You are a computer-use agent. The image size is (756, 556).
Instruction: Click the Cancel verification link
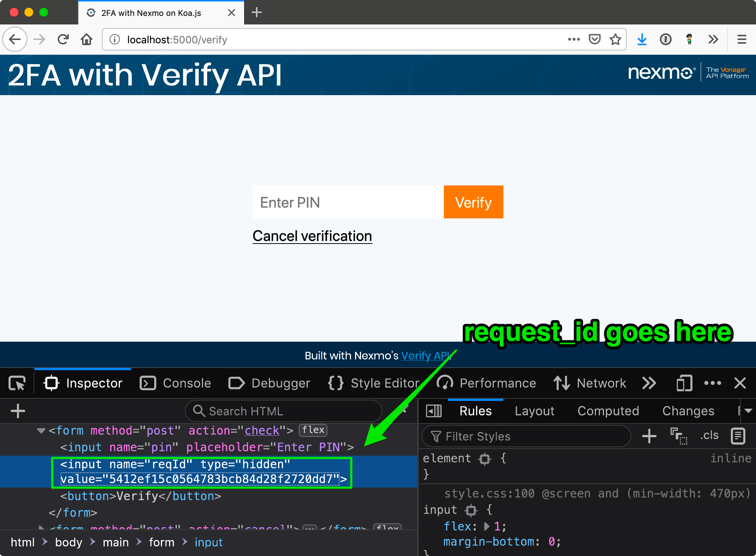coord(312,236)
